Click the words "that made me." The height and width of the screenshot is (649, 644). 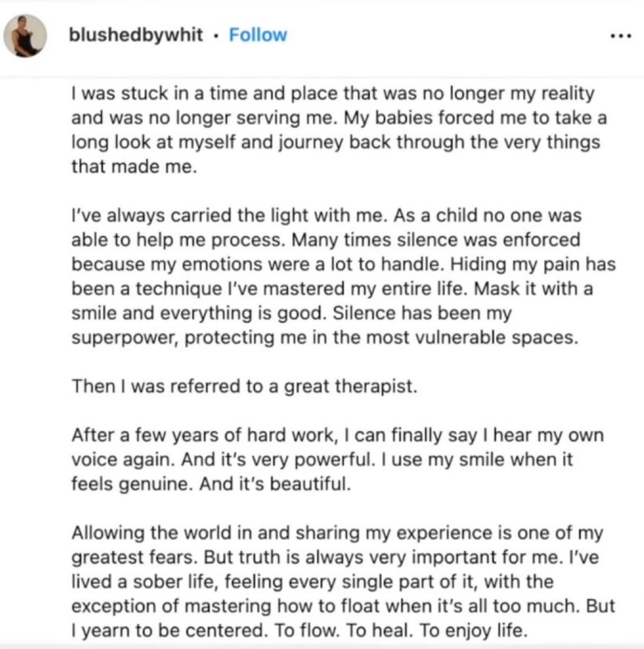tap(134, 167)
